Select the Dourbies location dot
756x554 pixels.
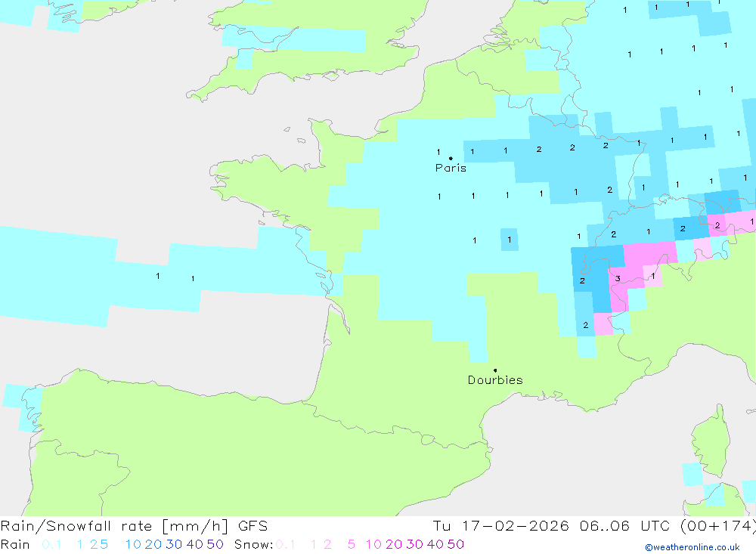(x=495, y=370)
